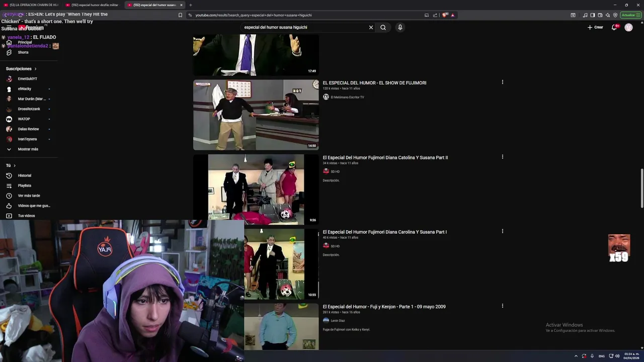Open WATOP subscription channel
The image size is (644, 362).
click(x=24, y=119)
